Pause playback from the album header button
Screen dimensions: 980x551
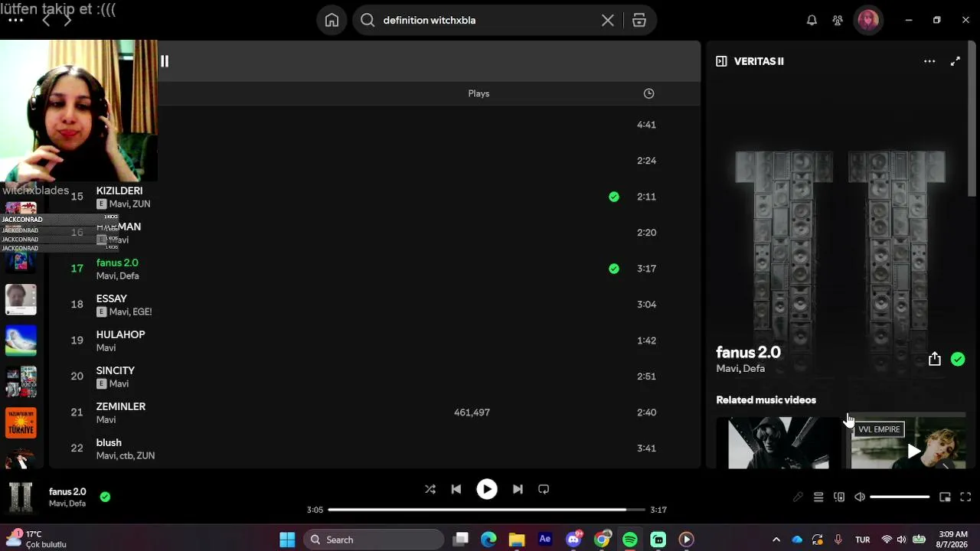pyautogui.click(x=165, y=61)
